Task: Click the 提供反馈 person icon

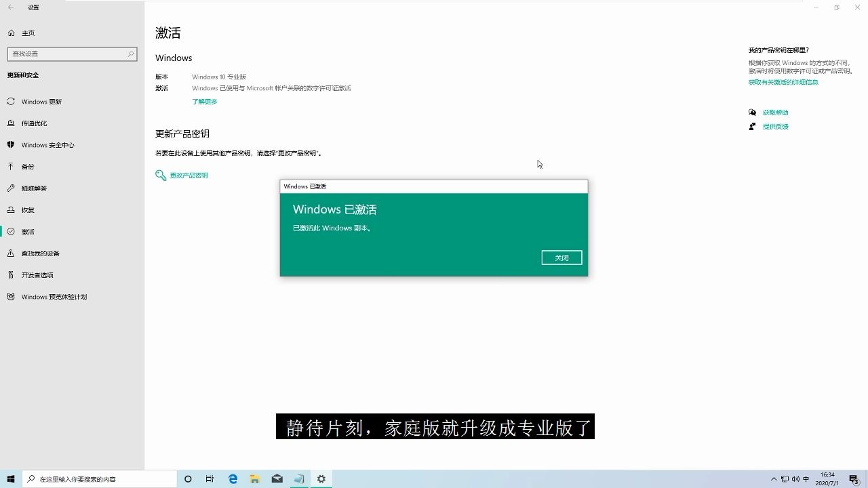Action: click(x=752, y=127)
